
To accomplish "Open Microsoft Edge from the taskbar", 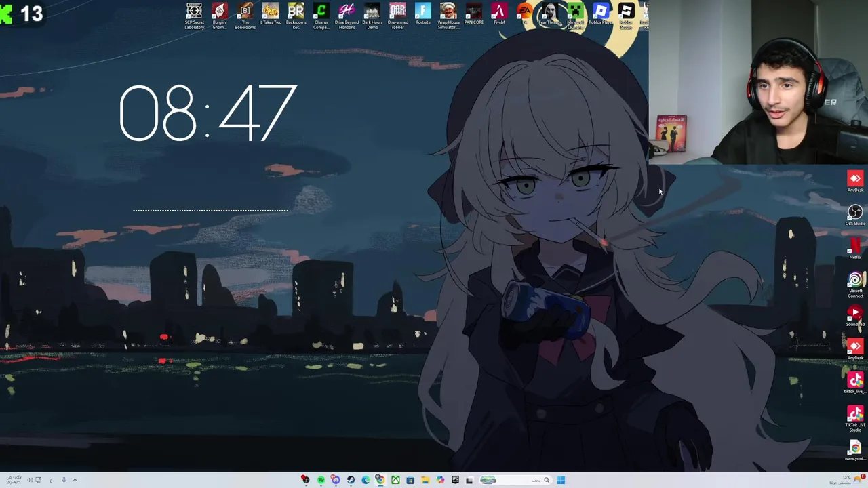I will click(366, 480).
